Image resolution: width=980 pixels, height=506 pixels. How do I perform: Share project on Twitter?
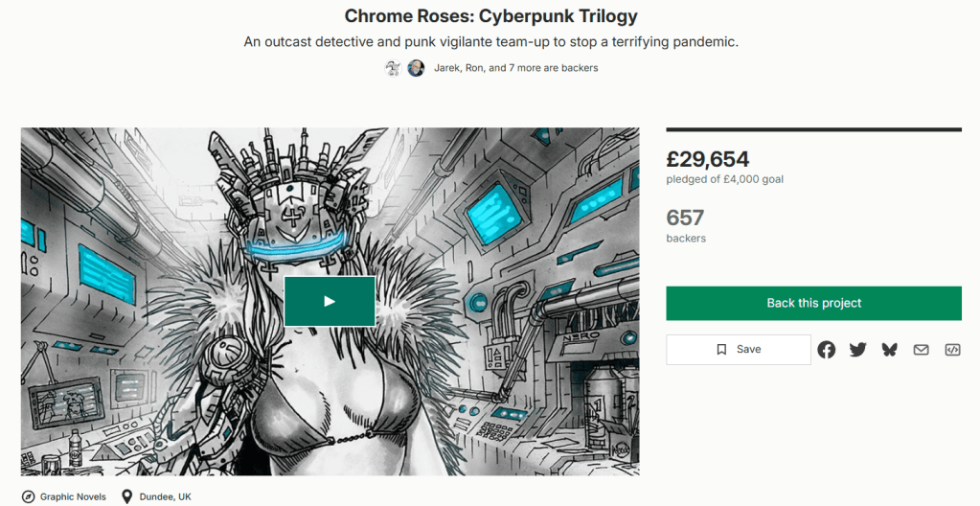857,350
